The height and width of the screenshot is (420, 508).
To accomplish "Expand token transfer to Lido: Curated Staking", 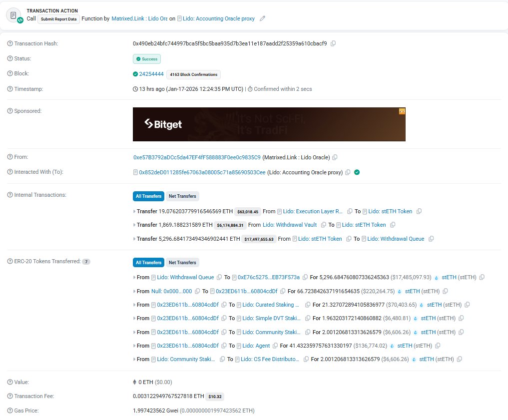I will click(134, 305).
